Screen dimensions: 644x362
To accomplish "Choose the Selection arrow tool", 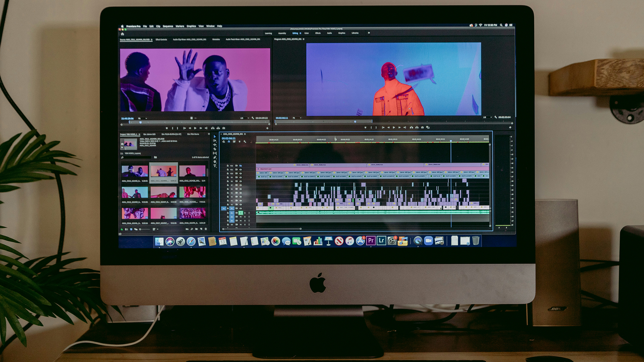I will point(215,136).
